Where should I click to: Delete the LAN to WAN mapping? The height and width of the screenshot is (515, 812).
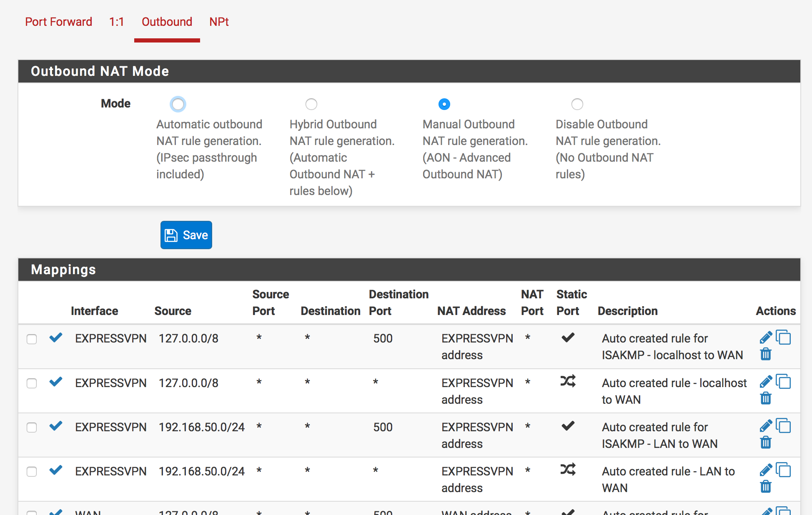(x=766, y=487)
